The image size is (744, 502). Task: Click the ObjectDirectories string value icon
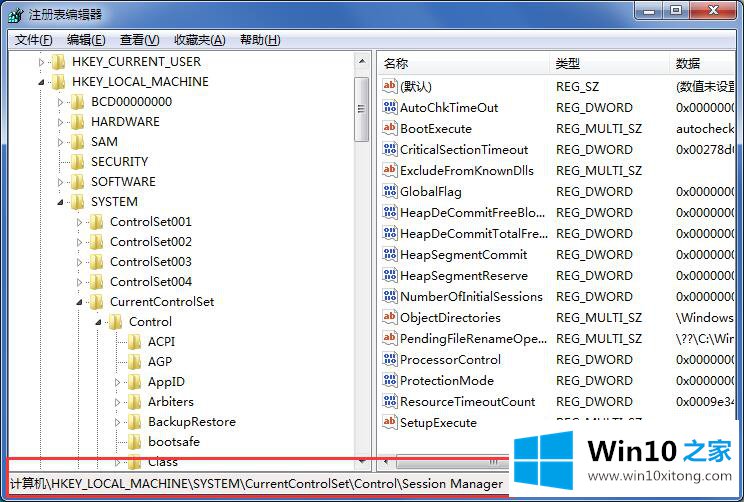[x=390, y=317]
